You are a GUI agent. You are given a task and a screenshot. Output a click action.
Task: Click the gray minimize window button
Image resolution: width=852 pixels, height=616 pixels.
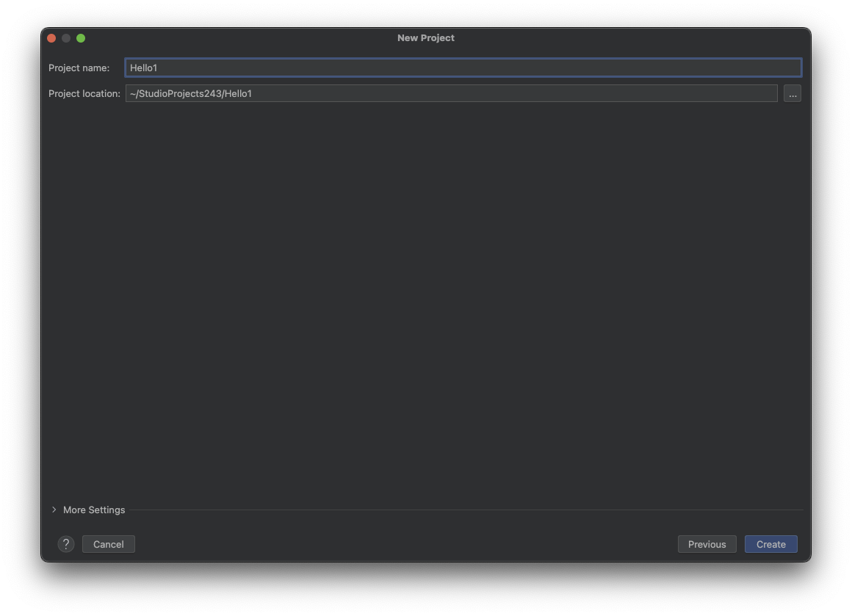tap(66, 38)
